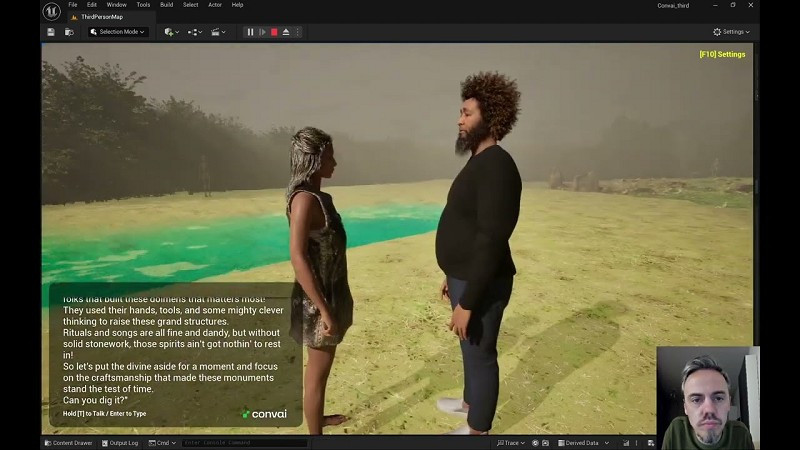This screenshot has height=450, width=800.
Task: Click the Frame Skip button
Action: [x=262, y=32]
